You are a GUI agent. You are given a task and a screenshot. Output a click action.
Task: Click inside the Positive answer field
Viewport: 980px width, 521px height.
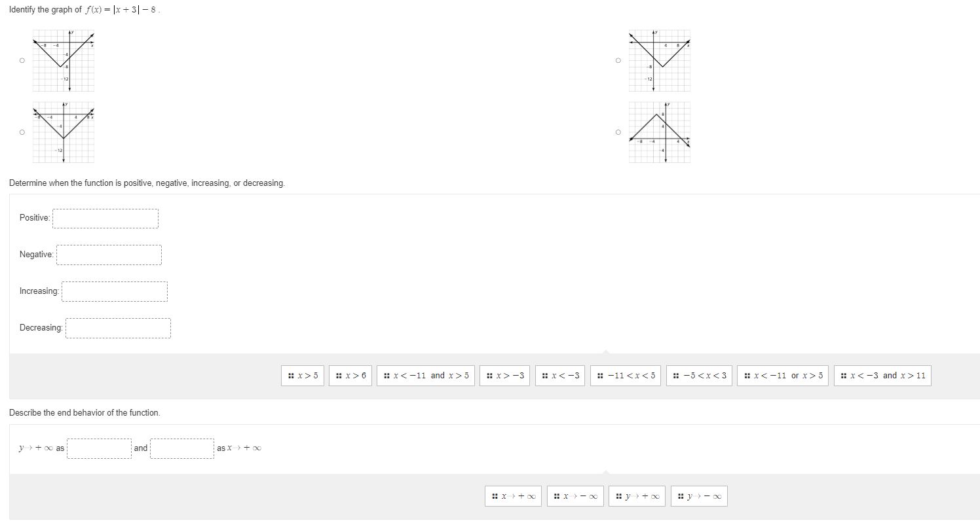[105, 218]
